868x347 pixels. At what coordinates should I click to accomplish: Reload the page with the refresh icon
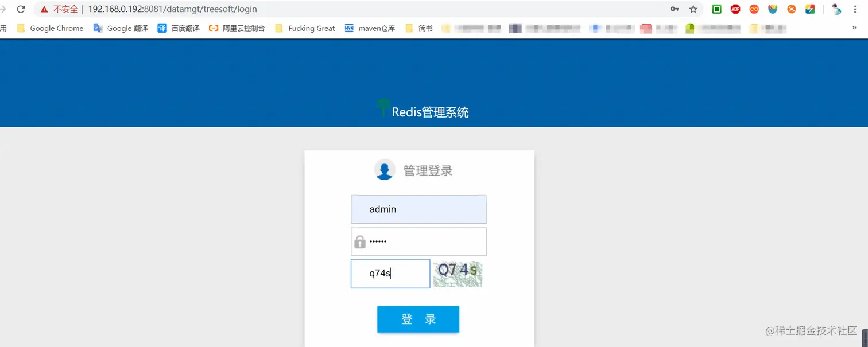(x=21, y=9)
